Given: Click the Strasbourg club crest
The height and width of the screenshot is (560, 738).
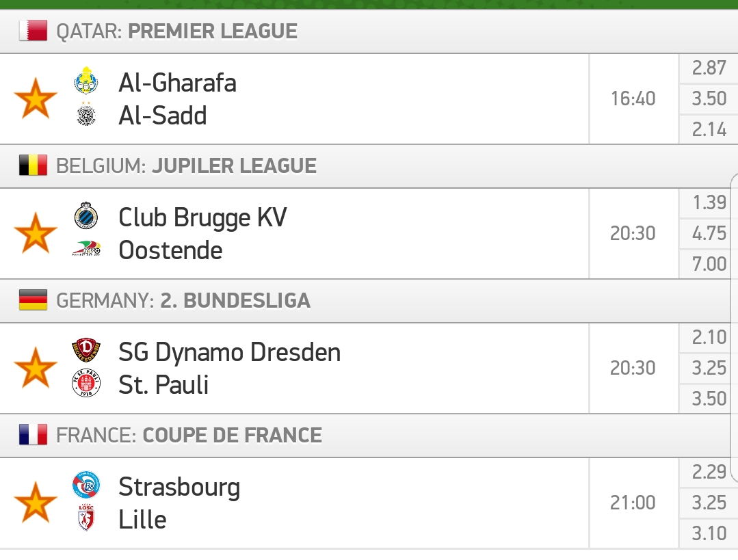Looking at the screenshot, I should (86, 485).
